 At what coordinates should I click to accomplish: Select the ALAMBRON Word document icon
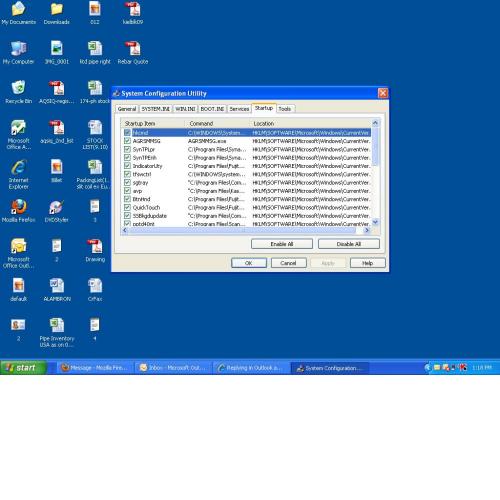(57, 289)
